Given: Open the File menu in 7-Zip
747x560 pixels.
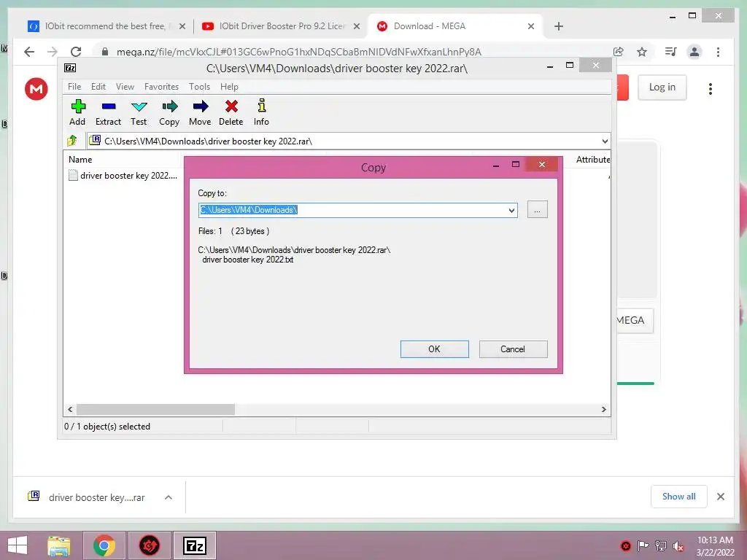Looking at the screenshot, I should click(74, 87).
